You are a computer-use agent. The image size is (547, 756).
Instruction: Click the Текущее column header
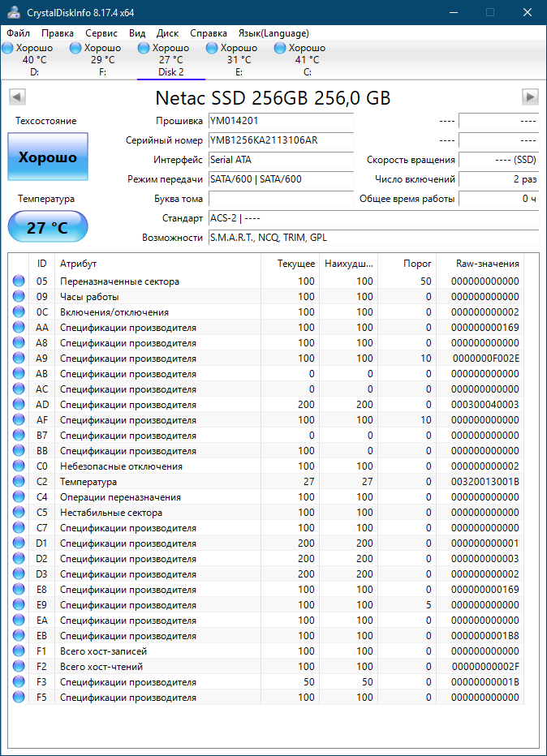290,264
